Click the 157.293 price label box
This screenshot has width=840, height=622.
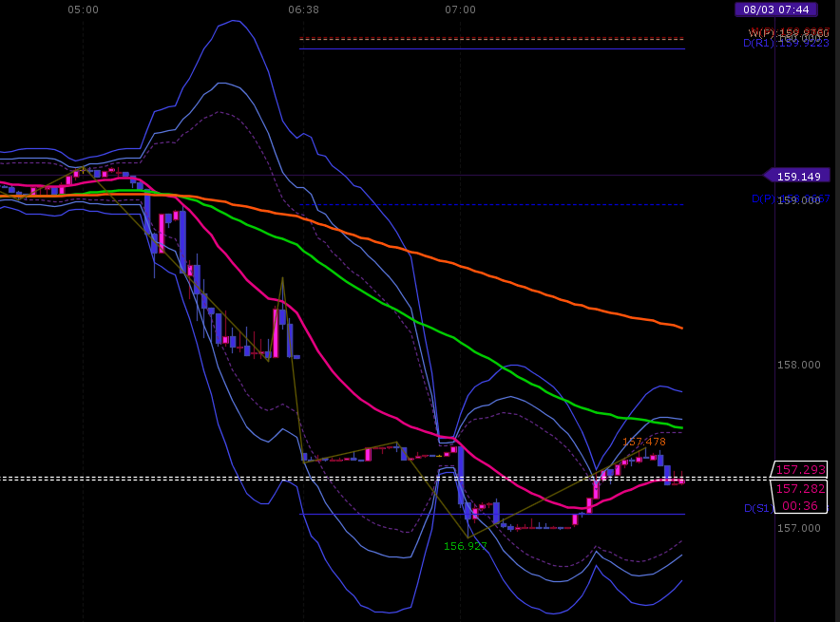tap(799, 469)
